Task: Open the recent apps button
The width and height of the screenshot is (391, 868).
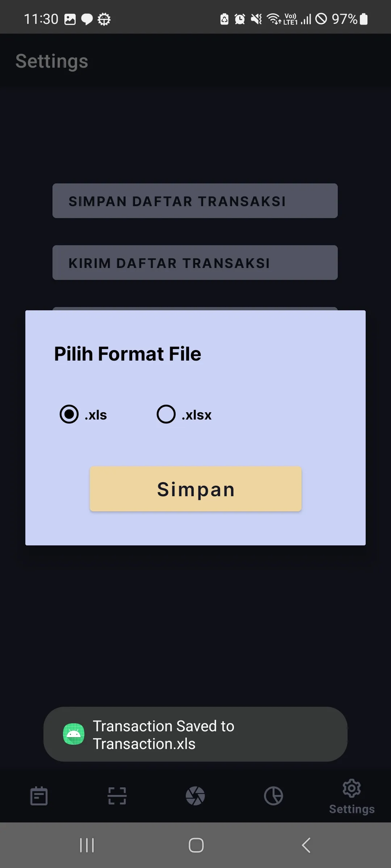Action: coord(87,845)
